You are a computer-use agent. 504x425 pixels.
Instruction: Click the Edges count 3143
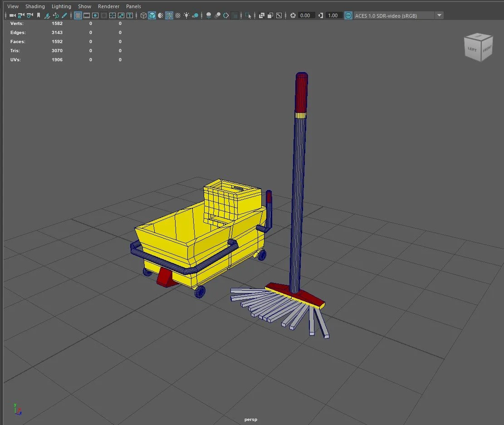[x=57, y=33]
